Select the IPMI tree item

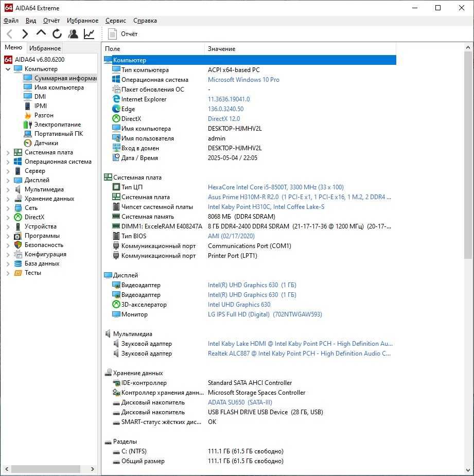[x=40, y=106]
